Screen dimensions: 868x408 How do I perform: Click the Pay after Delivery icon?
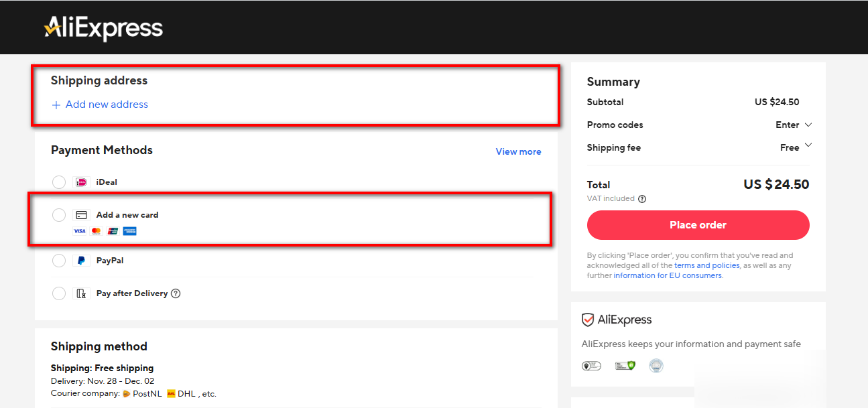pos(81,293)
